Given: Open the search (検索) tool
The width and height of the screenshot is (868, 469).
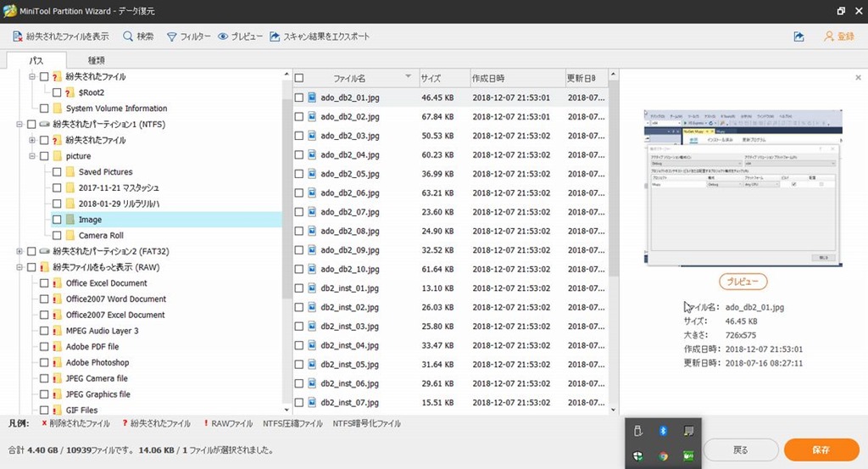Looking at the screenshot, I should [128, 36].
